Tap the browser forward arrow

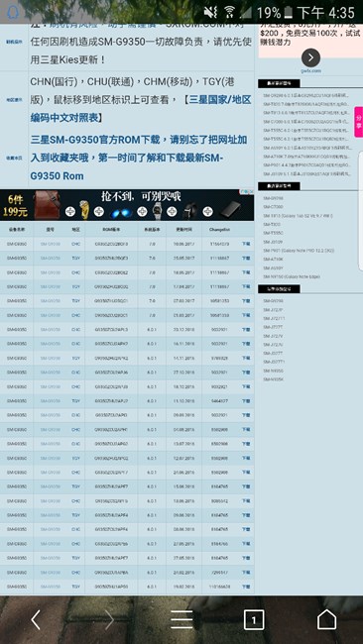pyautogui.click(x=109, y=619)
